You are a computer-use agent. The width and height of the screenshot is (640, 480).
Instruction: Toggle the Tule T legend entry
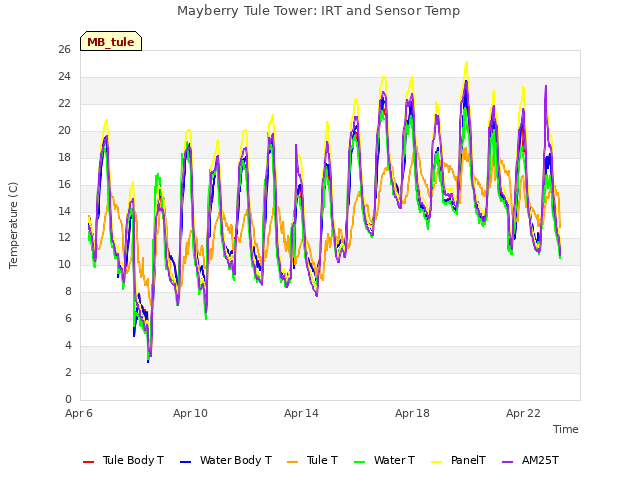pyautogui.click(x=313, y=460)
